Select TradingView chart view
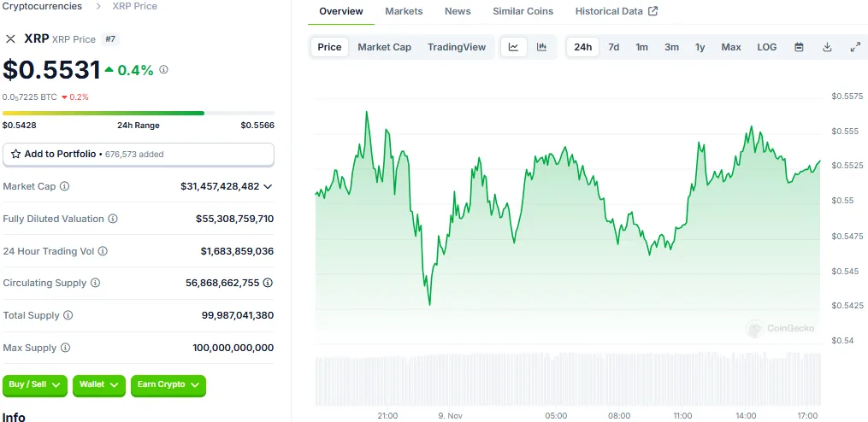The width and height of the screenshot is (868, 422). tap(457, 47)
